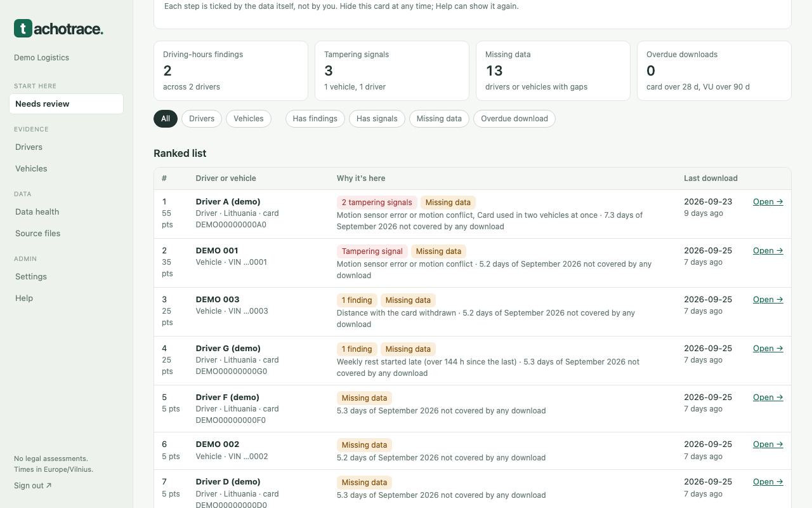Open the DEMO 003 vehicle entry
Screen dimensions: 812x508
pos(768,300)
